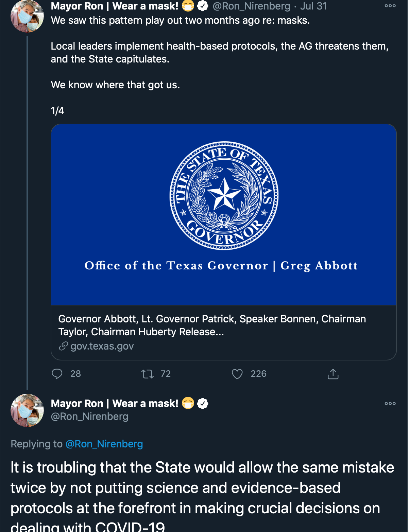Open more options on the top tweet
The image size is (408, 532).
pyautogui.click(x=390, y=6)
